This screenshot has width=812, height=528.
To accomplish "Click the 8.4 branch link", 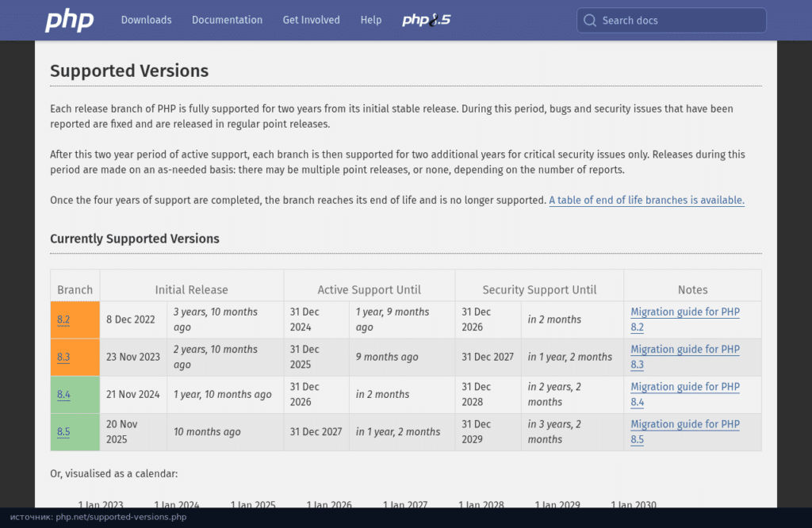I will [63, 395].
